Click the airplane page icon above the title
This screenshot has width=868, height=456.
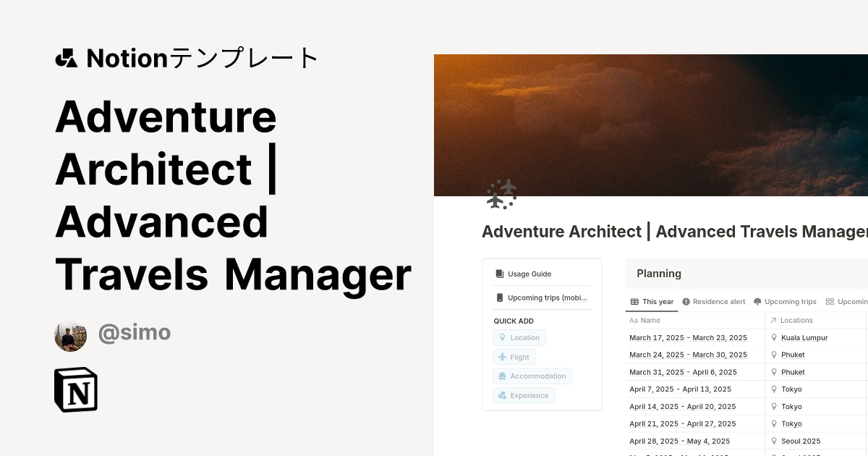pos(501,194)
